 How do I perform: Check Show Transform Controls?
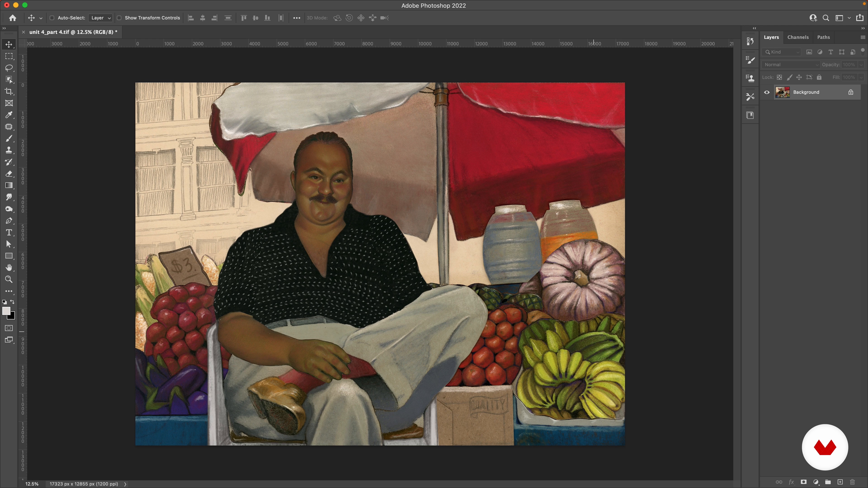click(119, 18)
